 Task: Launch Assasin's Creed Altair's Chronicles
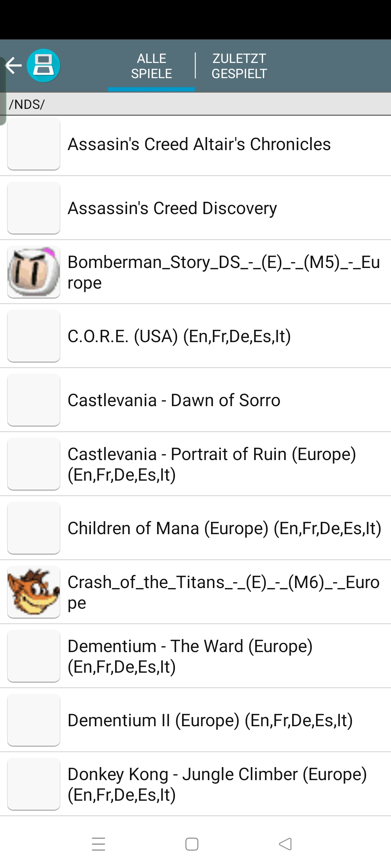click(x=195, y=144)
